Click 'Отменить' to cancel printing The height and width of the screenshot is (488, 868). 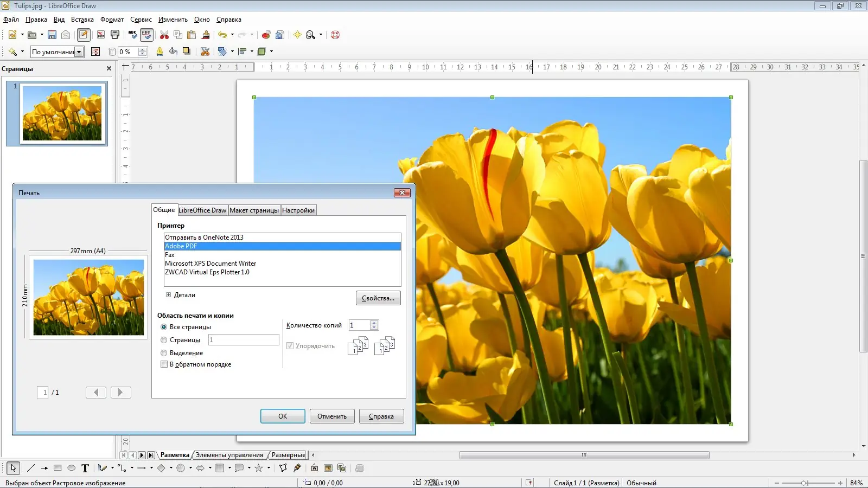point(332,416)
